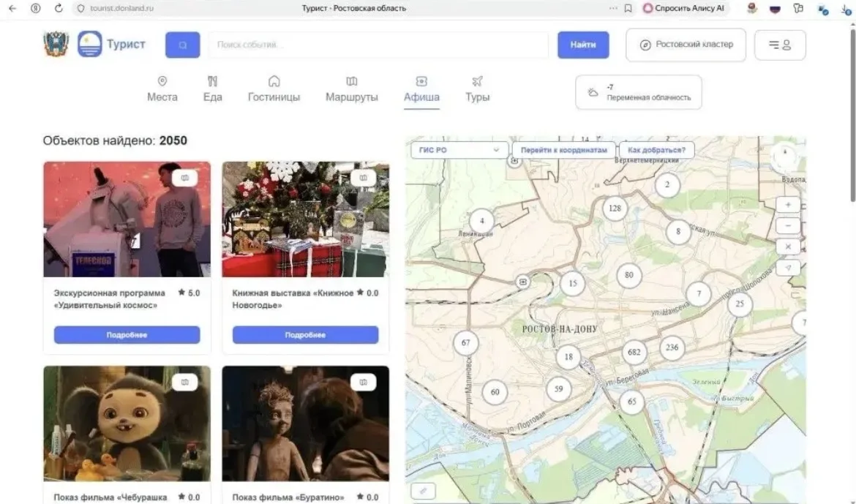Open the Christmas book exhibition thumbnail
This screenshot has height=504, width=856.
tap(305, 219)
